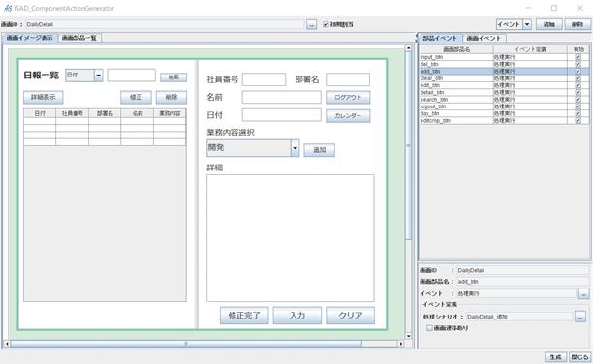Click the 入力 button in the preview
This screenshot has height=364, width=593.
(297, 316)
